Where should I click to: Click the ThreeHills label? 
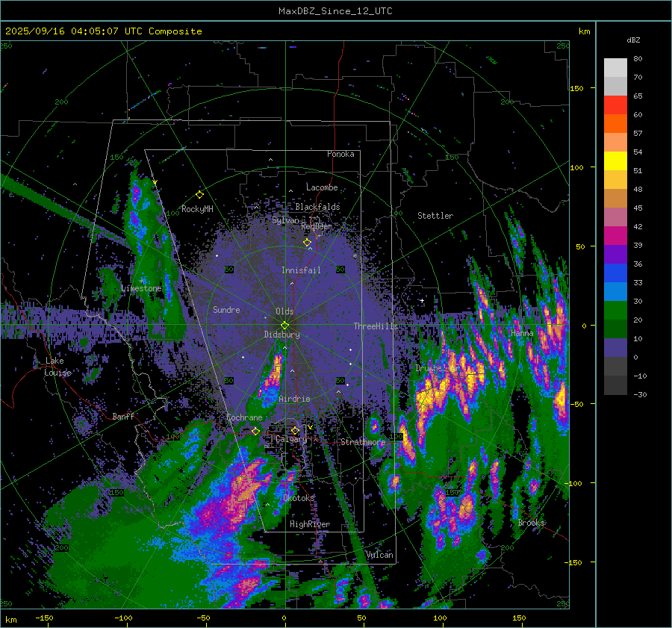pyautogui.click(x=376, y=326)
